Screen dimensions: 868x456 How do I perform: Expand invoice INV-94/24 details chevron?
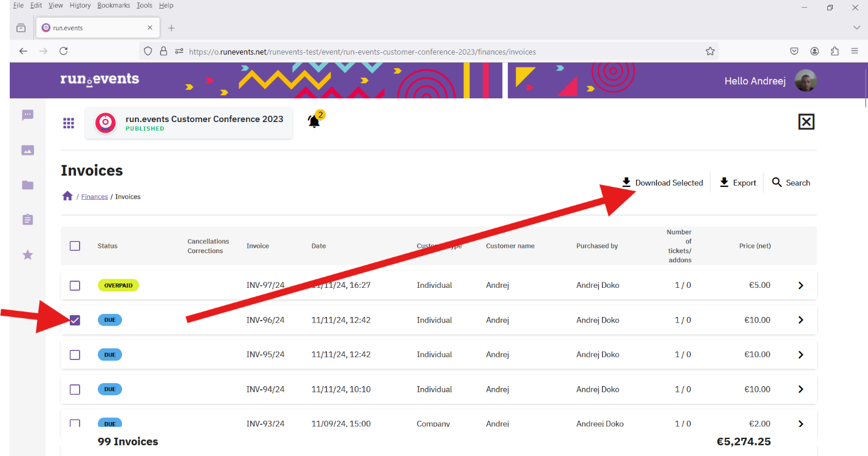click(801, 389)
